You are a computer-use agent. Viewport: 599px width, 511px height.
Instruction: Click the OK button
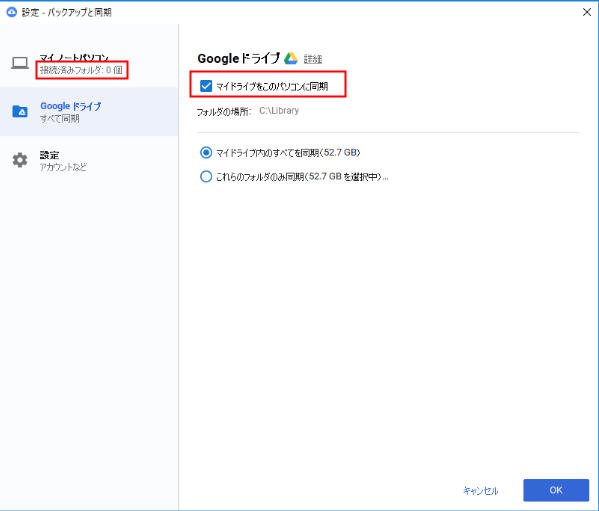(x=556, y=490)
